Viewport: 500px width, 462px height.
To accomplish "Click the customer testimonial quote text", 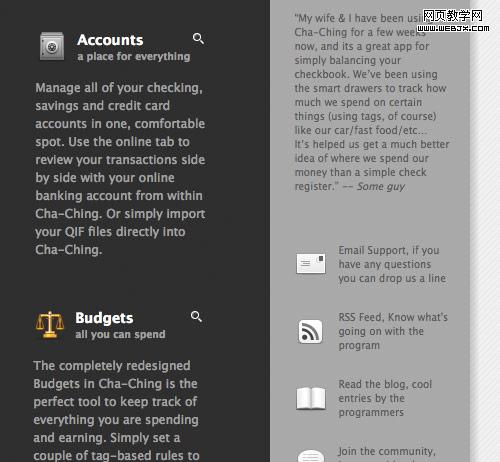I will pyautogui.click(x=372, y=102).
